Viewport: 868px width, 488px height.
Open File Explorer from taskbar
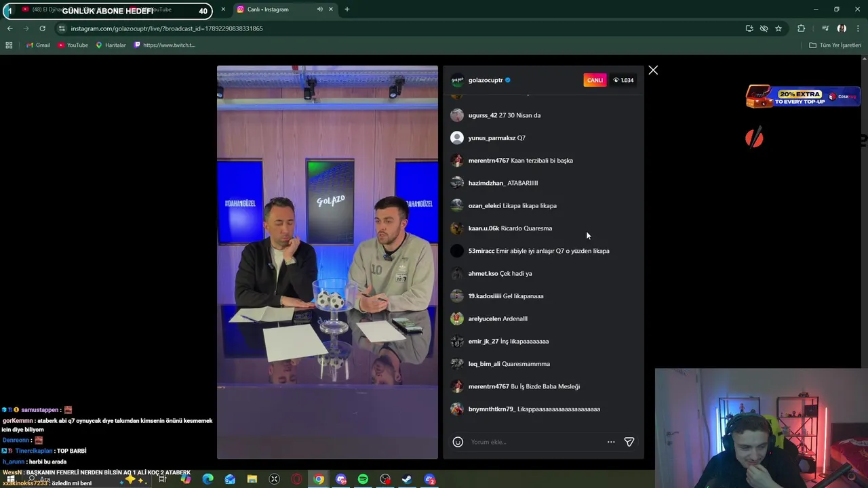[x=252, y=479]
